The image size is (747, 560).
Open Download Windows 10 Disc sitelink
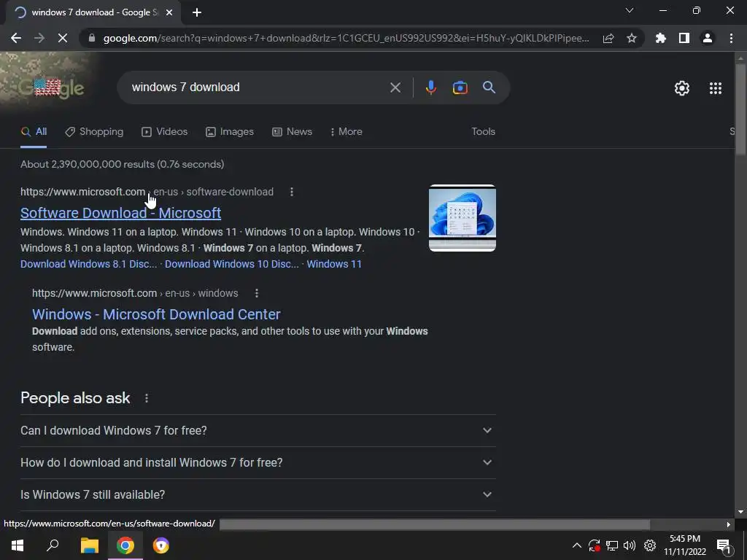coord(232,264)
